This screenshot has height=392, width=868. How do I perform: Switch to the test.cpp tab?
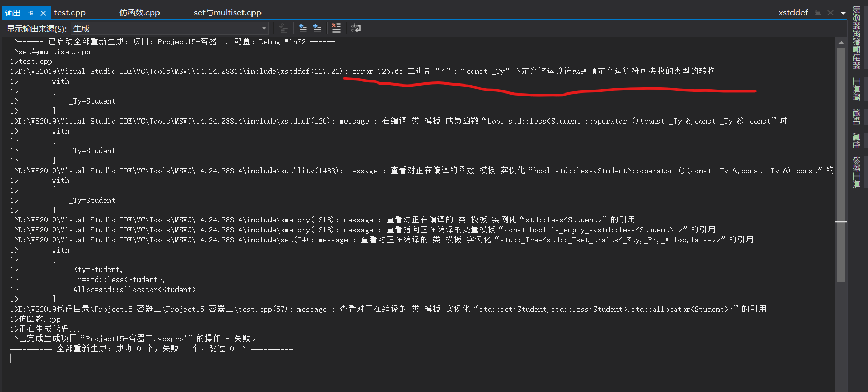70,13
